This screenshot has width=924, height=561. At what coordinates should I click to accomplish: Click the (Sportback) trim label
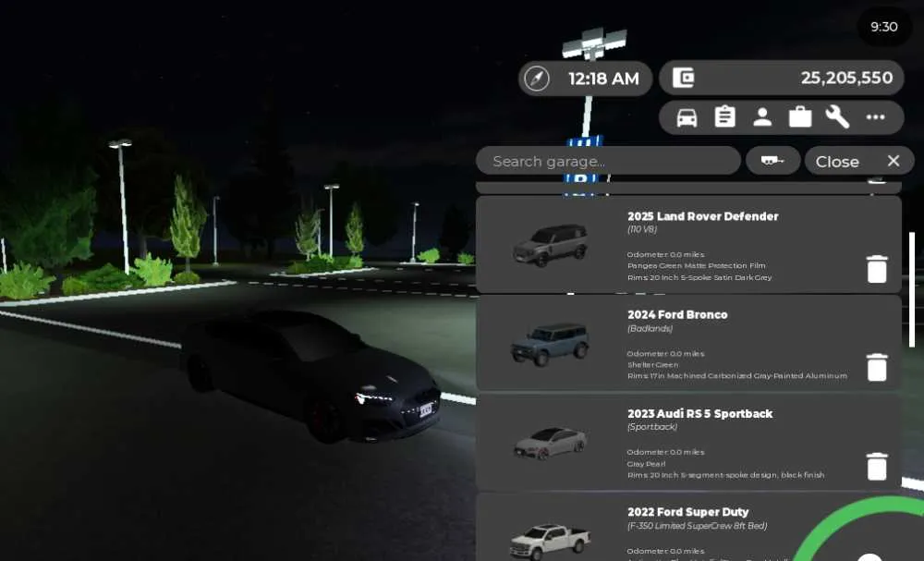click(x=652, y=427)
